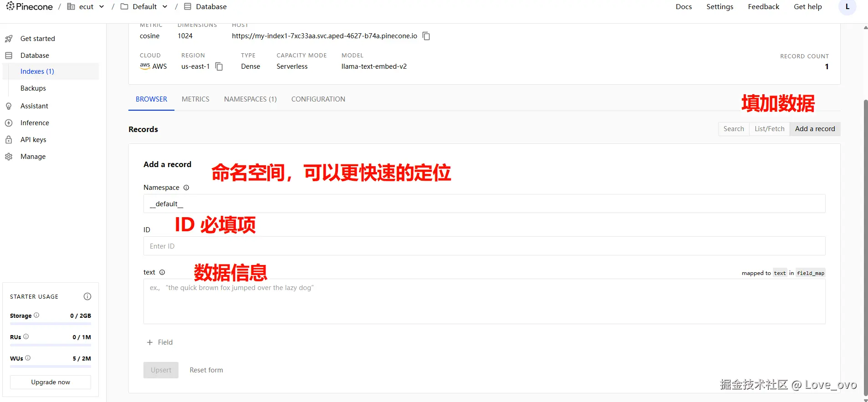Open the Docs link
868x402 pixels.
pyautogui.click(x=684, y=6)
